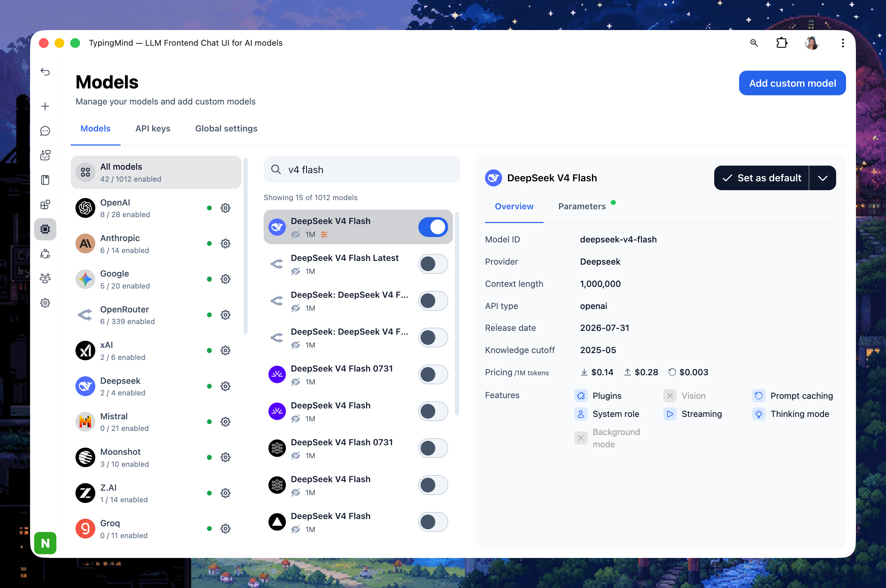The image size is (886, 588).
Task: Select the Groq provider row
Action: (156, 529)
